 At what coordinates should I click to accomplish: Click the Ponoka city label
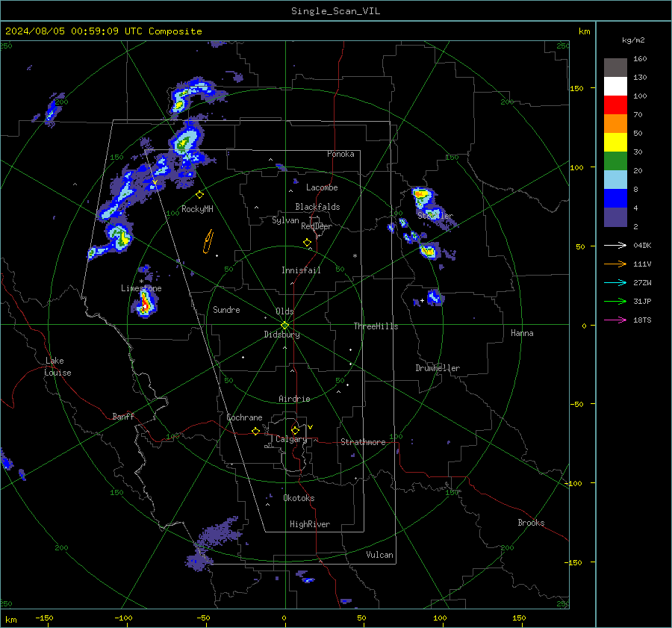coord(340,154)
